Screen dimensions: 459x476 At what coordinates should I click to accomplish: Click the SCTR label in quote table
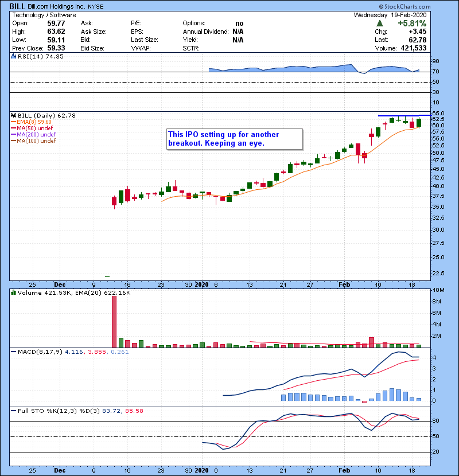click(191, 48)
